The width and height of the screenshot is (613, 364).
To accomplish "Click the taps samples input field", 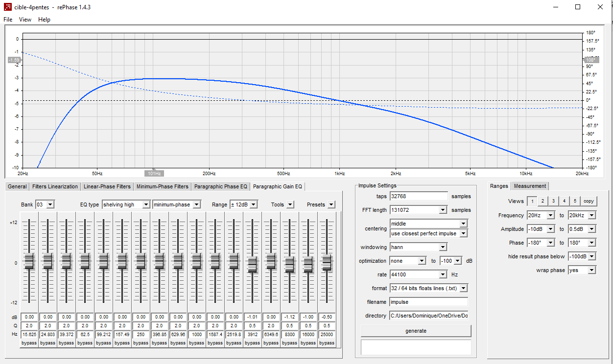I will (419, 196).
